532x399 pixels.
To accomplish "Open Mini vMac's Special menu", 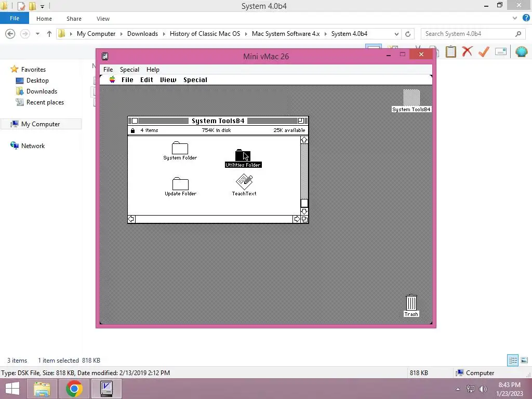I will tap(129, 69).
